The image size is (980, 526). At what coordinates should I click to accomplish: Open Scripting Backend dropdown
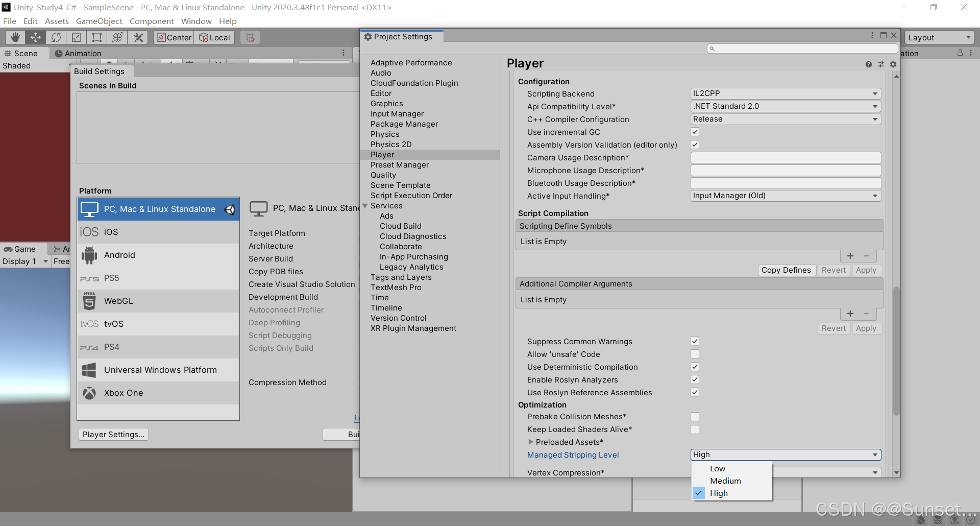click(x=786, y=93)
